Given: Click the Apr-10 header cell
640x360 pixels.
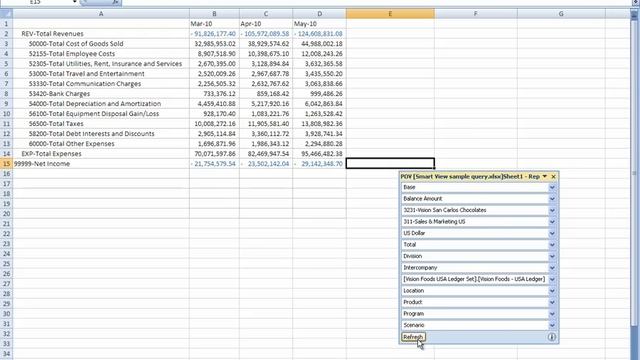Looking at the screenshot, I should click(x=266, y=24).
